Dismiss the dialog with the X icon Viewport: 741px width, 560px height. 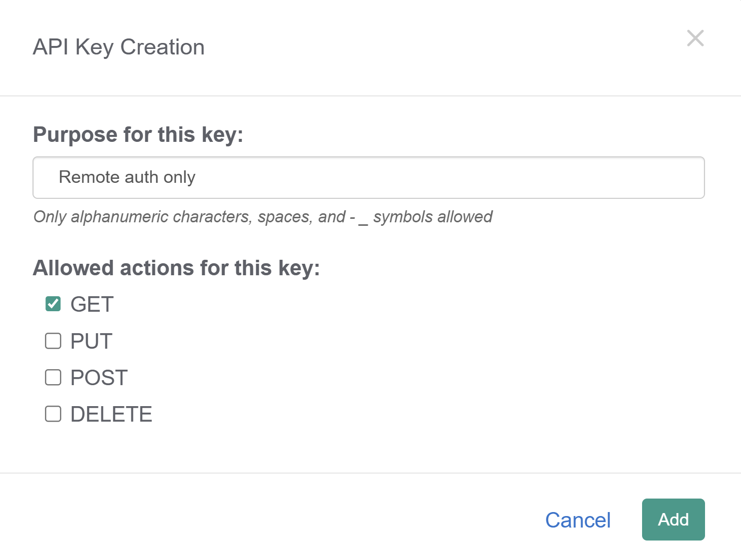click(695, 38)
